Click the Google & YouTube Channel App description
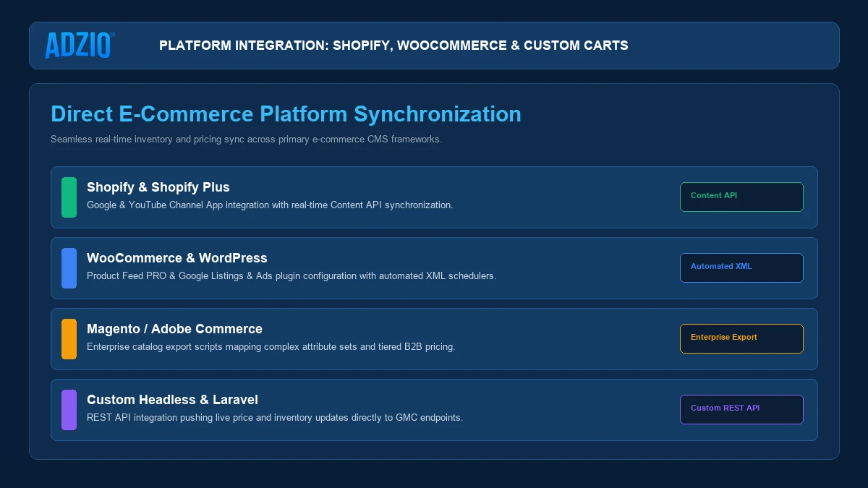The width and height of the screenshot is (868, 488). click(270, 205)
